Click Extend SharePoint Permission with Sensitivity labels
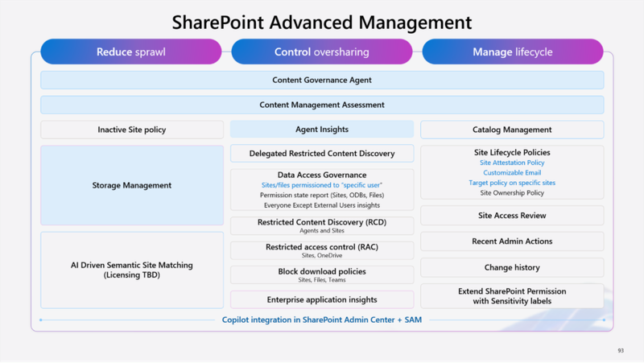The height and width of the screenshot is (363, 644). 512,296
